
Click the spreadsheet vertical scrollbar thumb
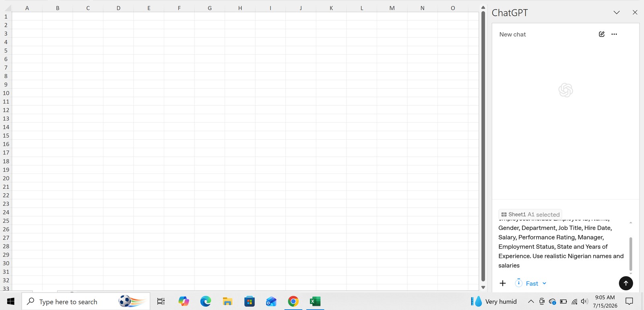click(x=483, y=146)
